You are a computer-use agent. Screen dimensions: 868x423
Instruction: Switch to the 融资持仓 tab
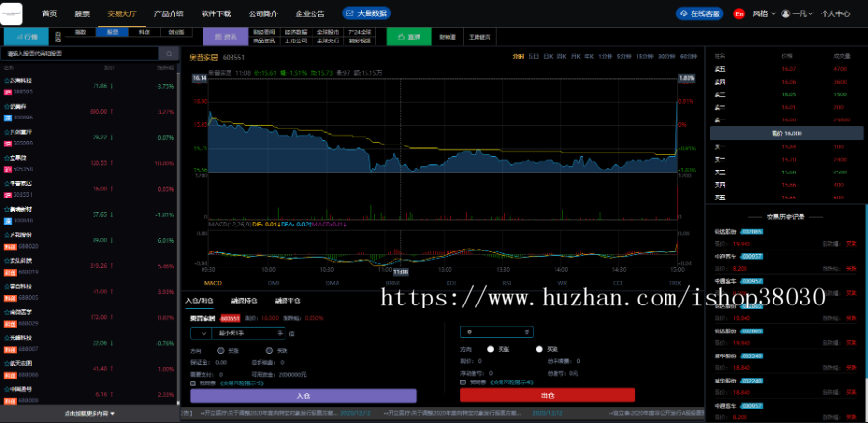click(243, 301)
